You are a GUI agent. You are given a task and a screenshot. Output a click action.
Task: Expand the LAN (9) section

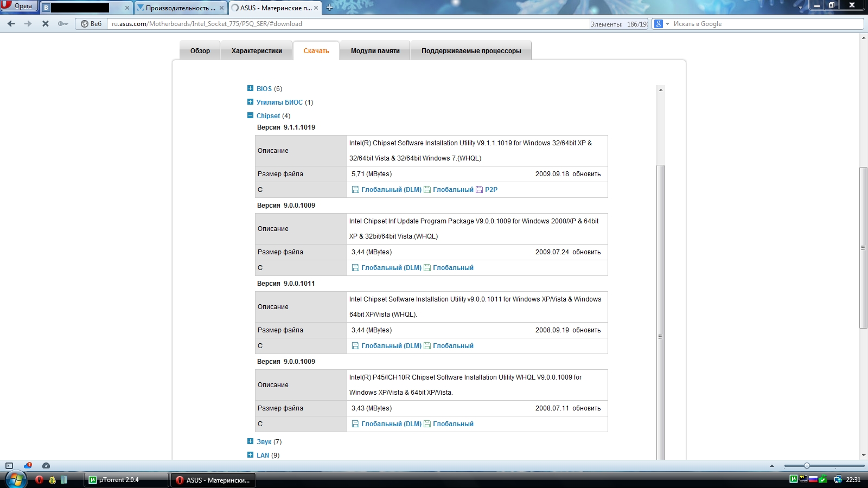250,455
